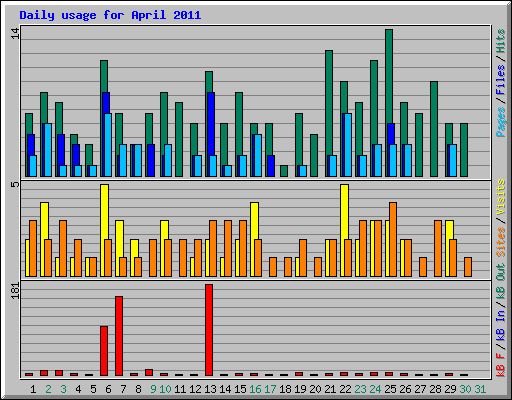This screenshot has width=512, height=400.
Task: Click day label '24' on the x-axis
Action: click(x=375, y=389)
